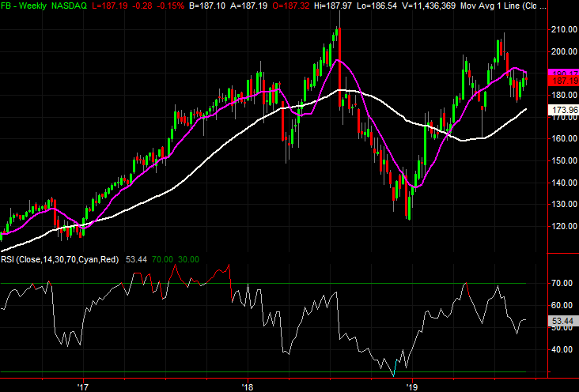579x392 pixels.
Task: Click the high Hi=187.97 value
Action: (334, 6)
